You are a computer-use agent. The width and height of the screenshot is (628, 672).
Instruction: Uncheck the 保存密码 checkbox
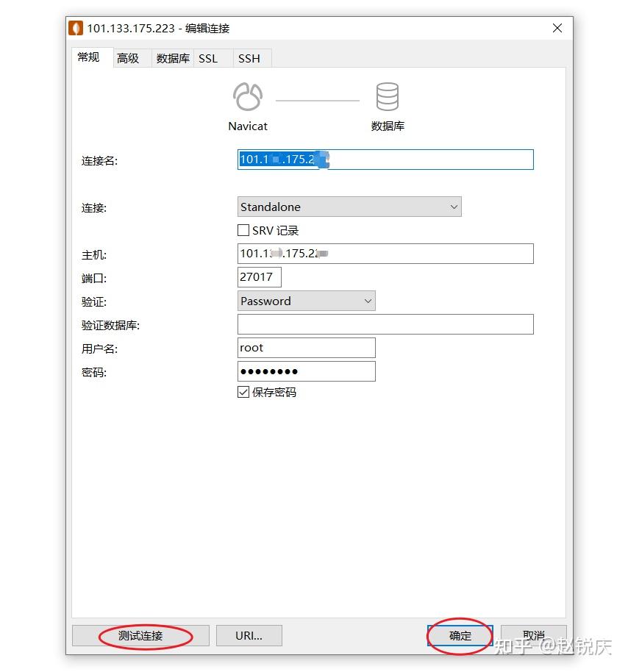[243, 392]
